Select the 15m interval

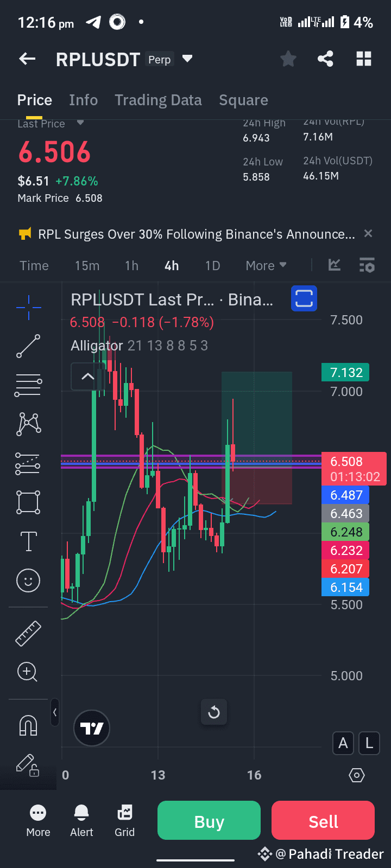tap(87, 265)
